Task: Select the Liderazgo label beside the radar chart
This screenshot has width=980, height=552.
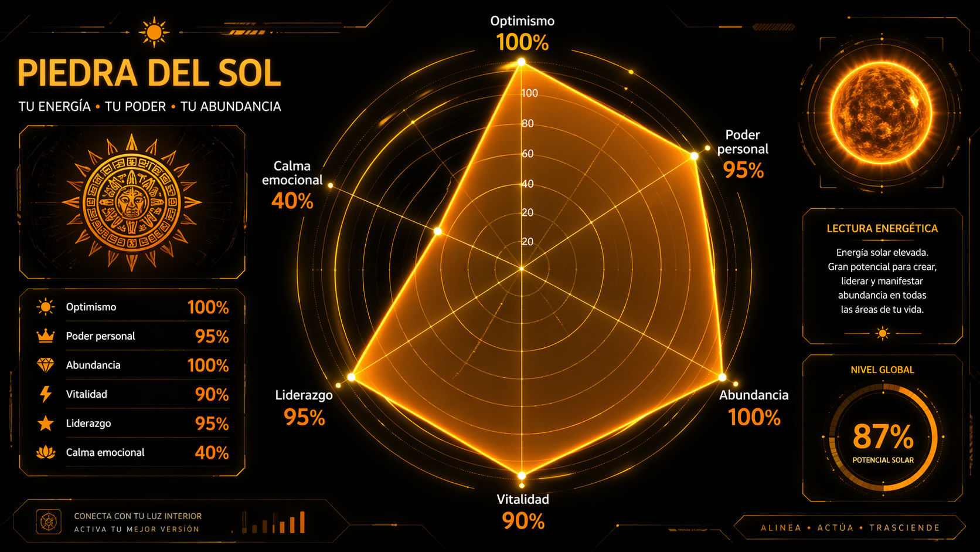Action: pyautogui.click(x=304, y=395)
